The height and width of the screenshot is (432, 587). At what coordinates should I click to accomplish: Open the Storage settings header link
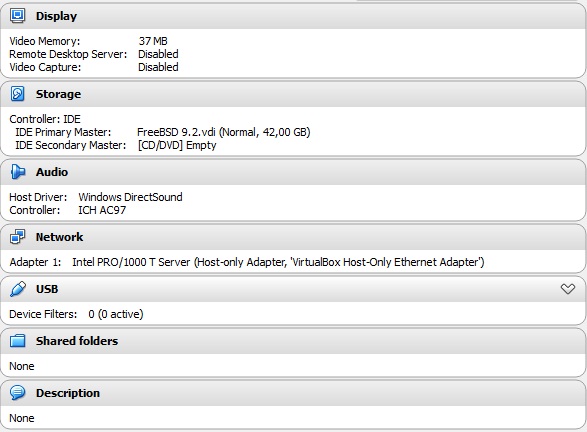click(58, 94)
